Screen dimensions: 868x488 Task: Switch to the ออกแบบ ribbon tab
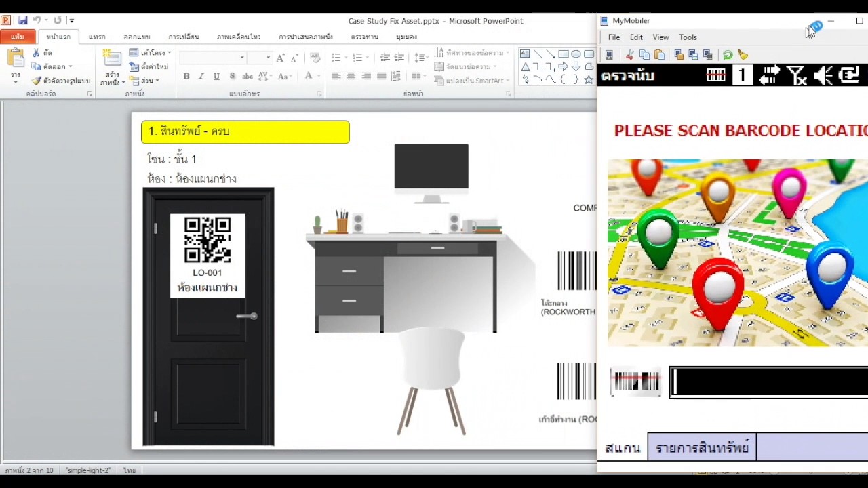click(137, 37)
